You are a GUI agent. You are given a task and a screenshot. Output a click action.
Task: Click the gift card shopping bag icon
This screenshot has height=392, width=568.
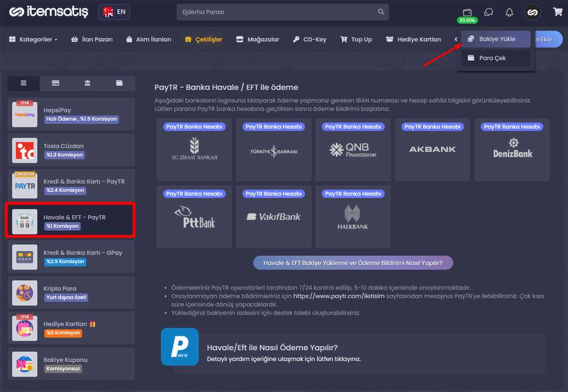pyautogui.click(x=24, y=328)
